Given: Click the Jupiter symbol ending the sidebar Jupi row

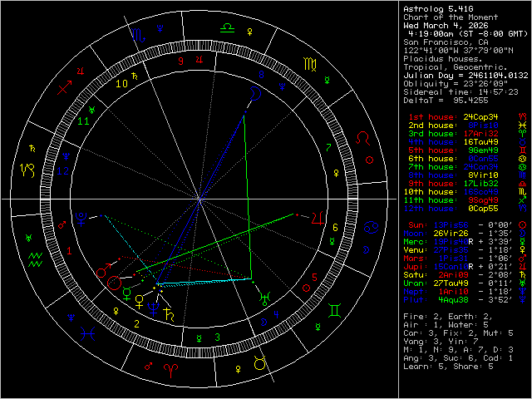Looking at the screenshot, I should [x=523, y=266].
